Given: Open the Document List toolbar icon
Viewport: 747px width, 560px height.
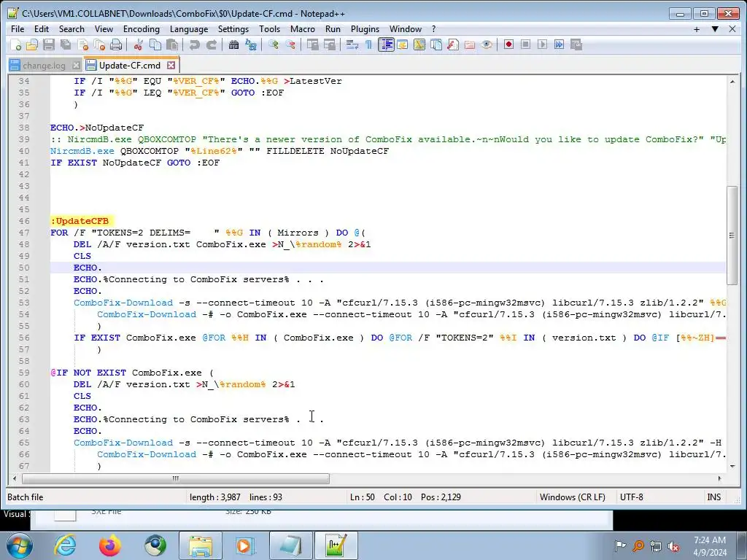Looking at the screenshot, I should point(436,44).
